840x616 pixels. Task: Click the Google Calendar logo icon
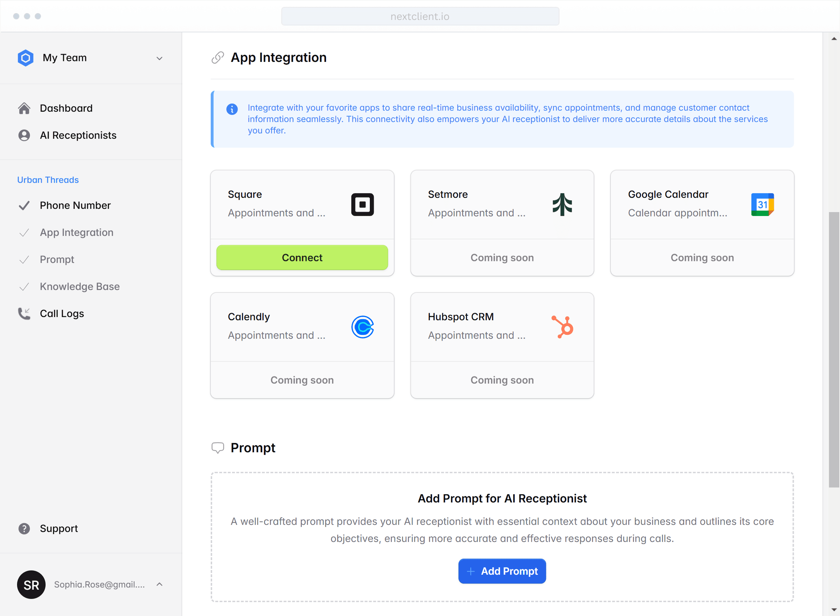tap(762, 204)
